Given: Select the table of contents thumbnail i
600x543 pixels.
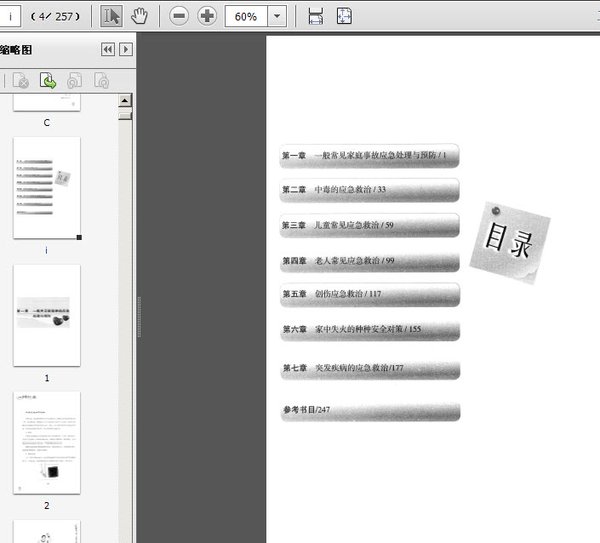Looking at the screenshot, I should click(47, 188).
